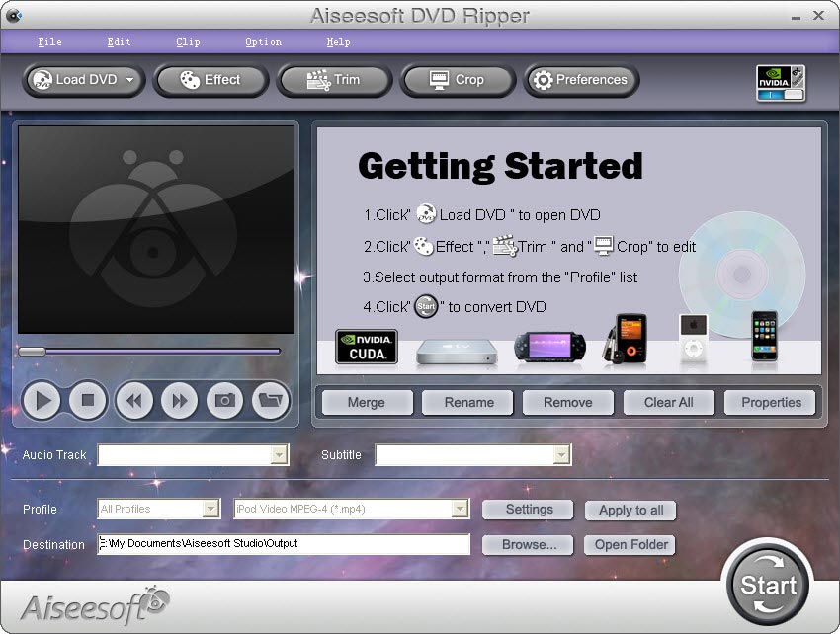Image resolution: width=840 pixels, height=634 pixels.
Task: Select the Crop tool
Action: pyautogui.click(x=457, y=80)
